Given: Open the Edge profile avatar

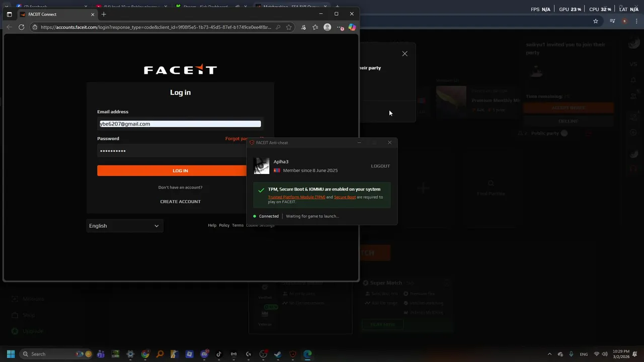Looking at the screenshot, I should click(x=328, y=27).
